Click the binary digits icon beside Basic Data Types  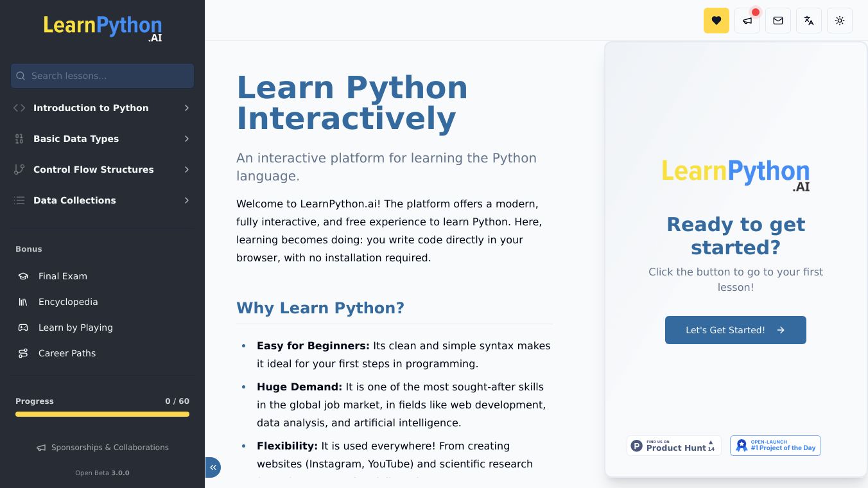pyautogui.click(x=19, y=139)
